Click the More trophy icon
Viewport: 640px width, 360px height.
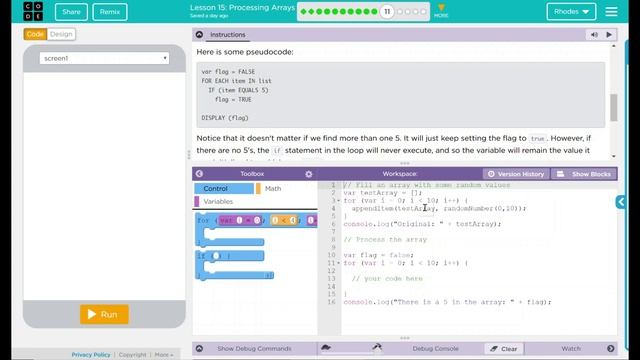coord(441,11)
